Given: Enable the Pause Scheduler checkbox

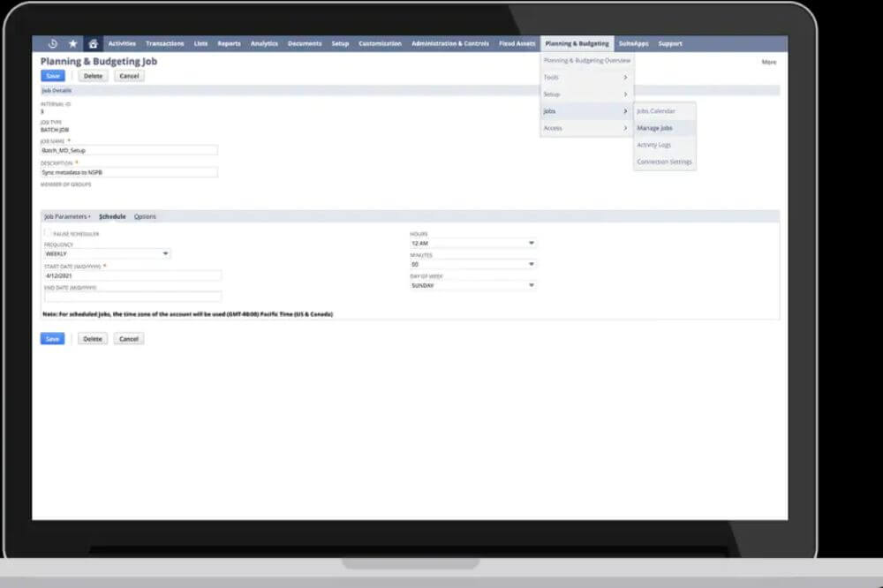Looking at the screenshot, I should 46,233.
